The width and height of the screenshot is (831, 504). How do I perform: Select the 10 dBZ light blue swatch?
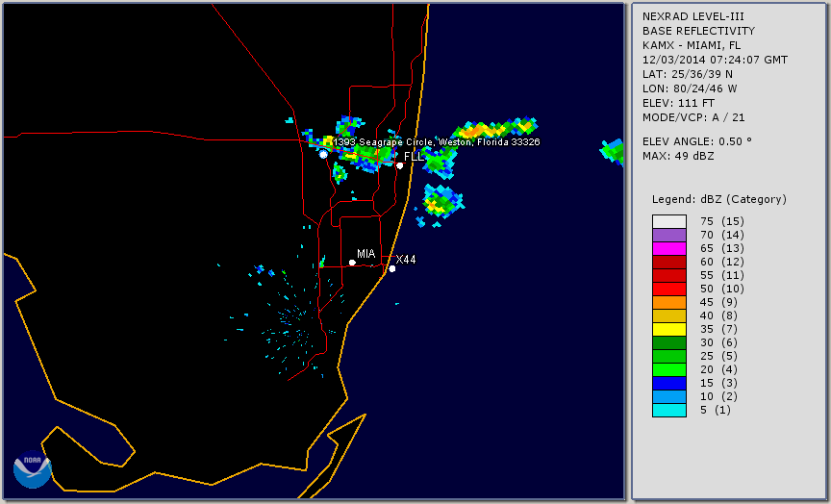click(669, 396)
